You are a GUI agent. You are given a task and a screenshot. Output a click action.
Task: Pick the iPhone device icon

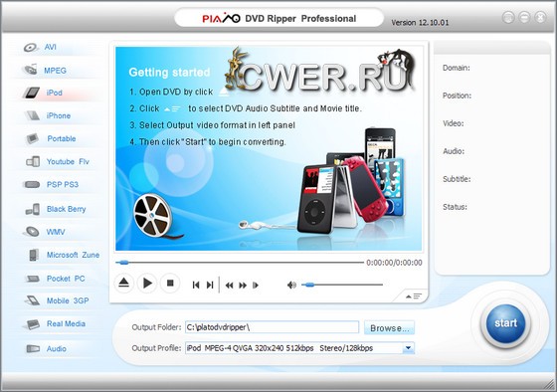[32, 115]
